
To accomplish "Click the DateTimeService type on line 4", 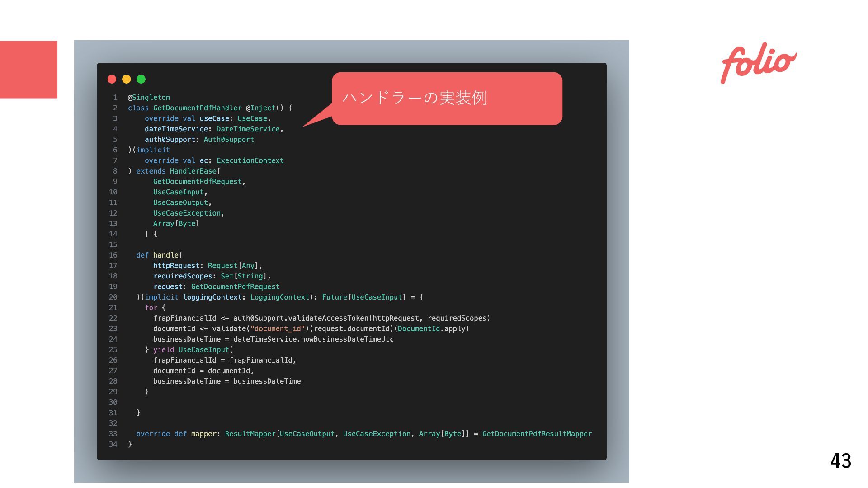I will [x=248, y=129].
